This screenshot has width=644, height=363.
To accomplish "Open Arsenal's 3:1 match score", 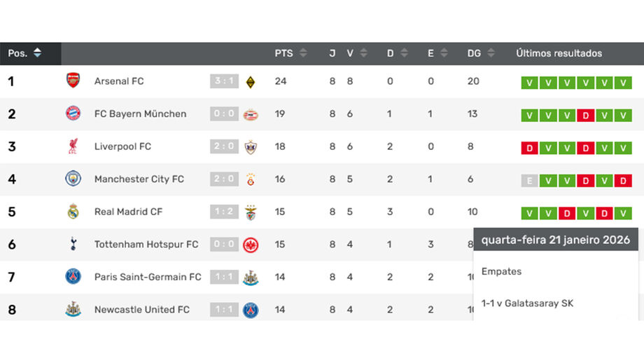I will pyautogui.click(x=224, y=81).
